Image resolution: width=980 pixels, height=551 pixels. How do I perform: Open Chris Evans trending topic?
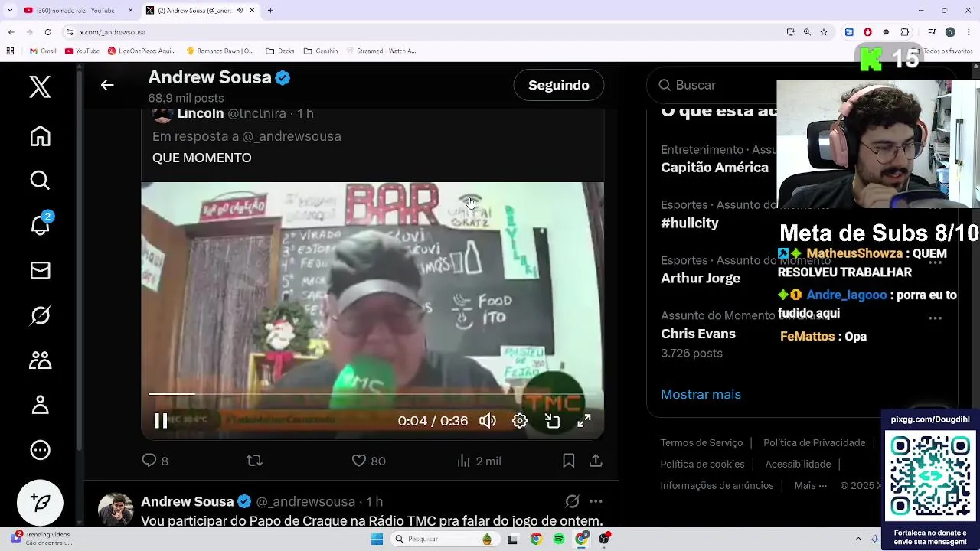click(698, 334)
